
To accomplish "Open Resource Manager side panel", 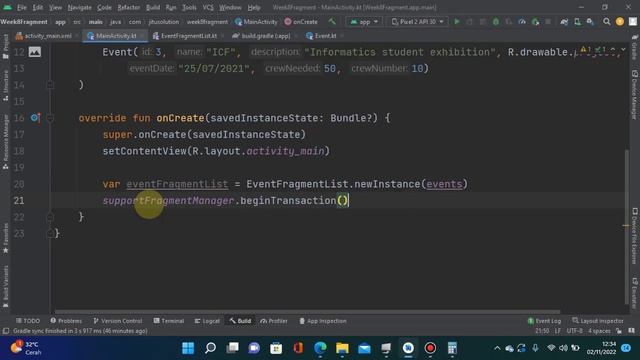I will pos(6,142).
